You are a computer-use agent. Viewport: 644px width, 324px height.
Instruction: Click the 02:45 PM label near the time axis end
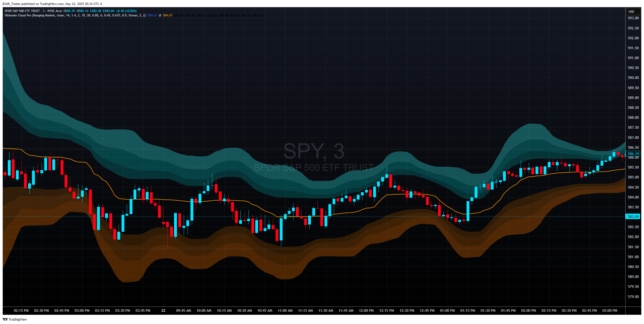(590, 310)
